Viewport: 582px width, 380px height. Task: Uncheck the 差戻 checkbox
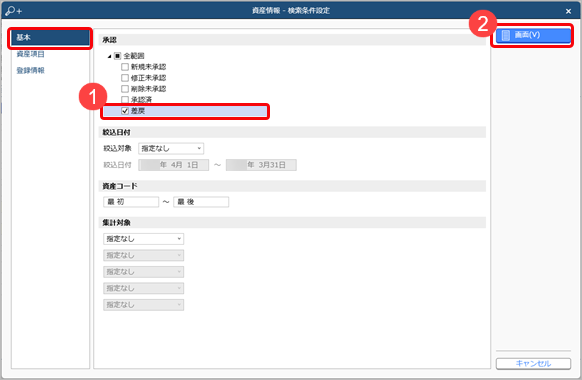point(125,111)
